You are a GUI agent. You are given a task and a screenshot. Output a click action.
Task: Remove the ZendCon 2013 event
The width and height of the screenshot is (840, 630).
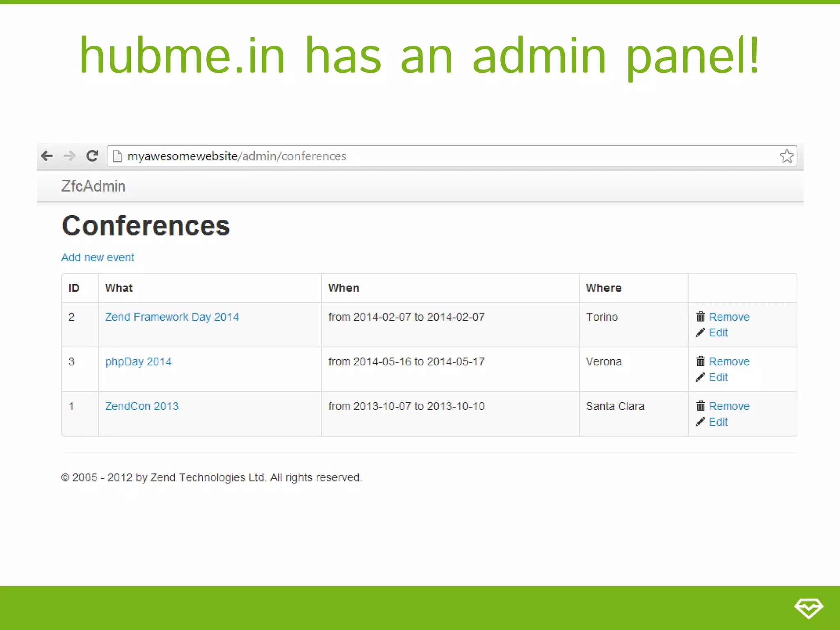[x=729, y=406]
